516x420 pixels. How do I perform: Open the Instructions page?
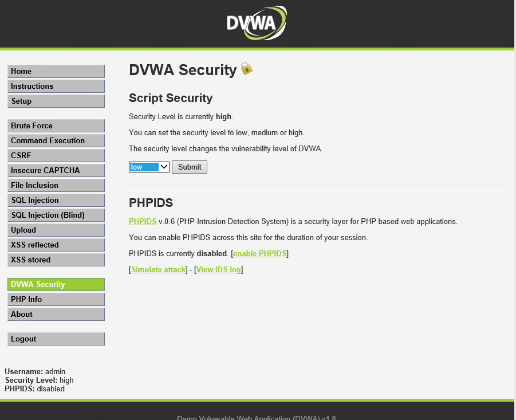point(56,87)
